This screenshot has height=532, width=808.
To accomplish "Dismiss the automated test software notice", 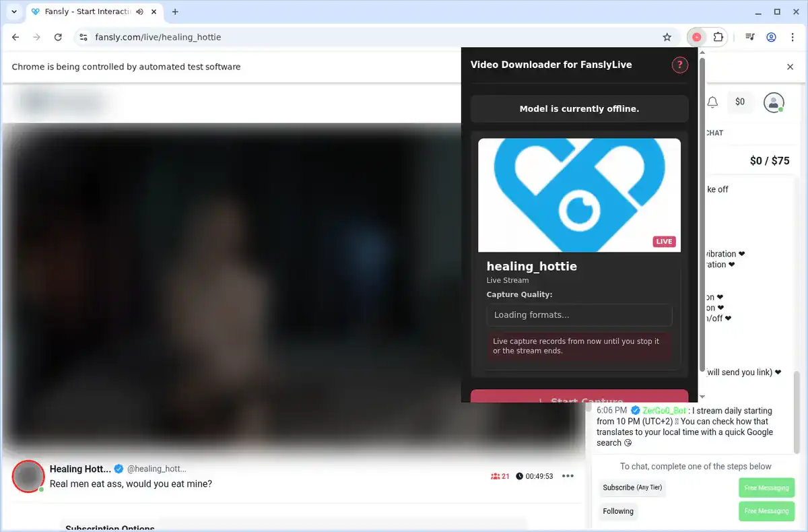I will (790, 67).
